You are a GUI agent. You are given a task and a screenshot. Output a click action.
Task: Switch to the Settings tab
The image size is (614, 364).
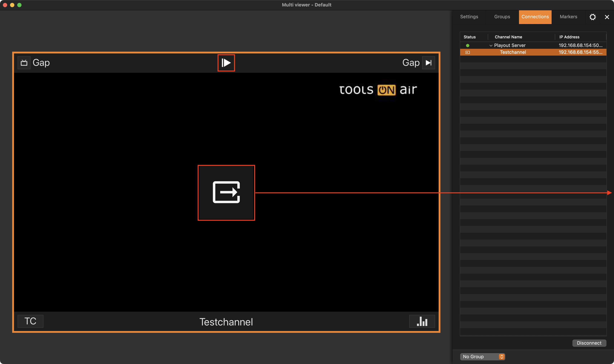tap(469, 17)
